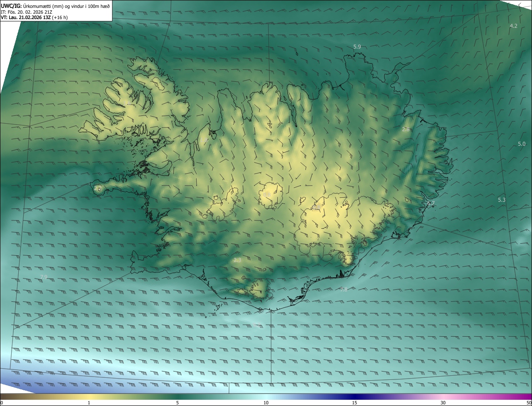Click the 30 tick on the color scale
Image resolution: width=532 pixels, height=406 pixels.
coord(443,403)
